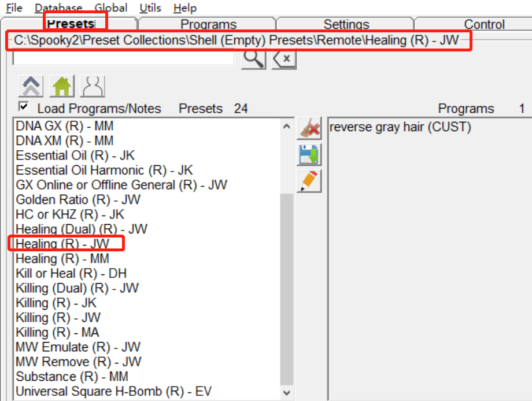Open the File menu
The height and width of the screenshot is (401, 532).
click(x=14, y=8)
